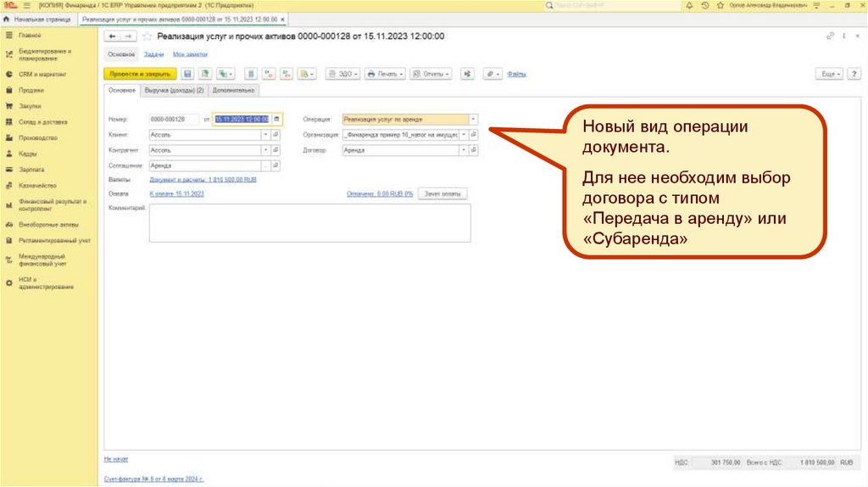Open the К оплате 15.11.2023 link

point(176,194)
